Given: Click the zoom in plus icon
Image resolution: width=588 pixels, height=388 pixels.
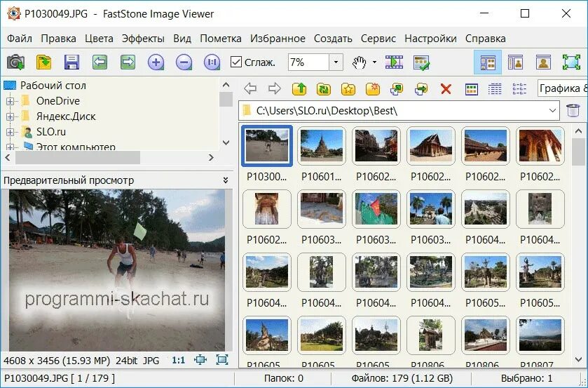Looking at the screenshot, I should [x=156, y=62].
